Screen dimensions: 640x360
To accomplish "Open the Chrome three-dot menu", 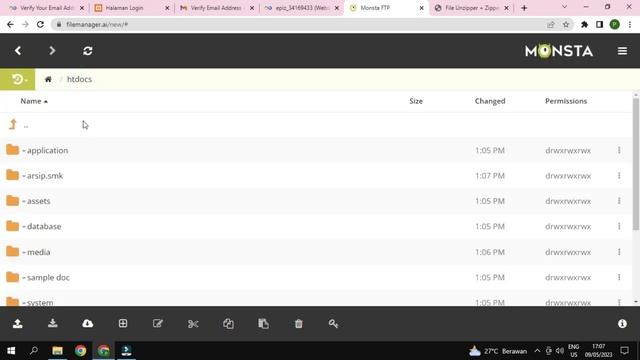I will click(630, 24).
